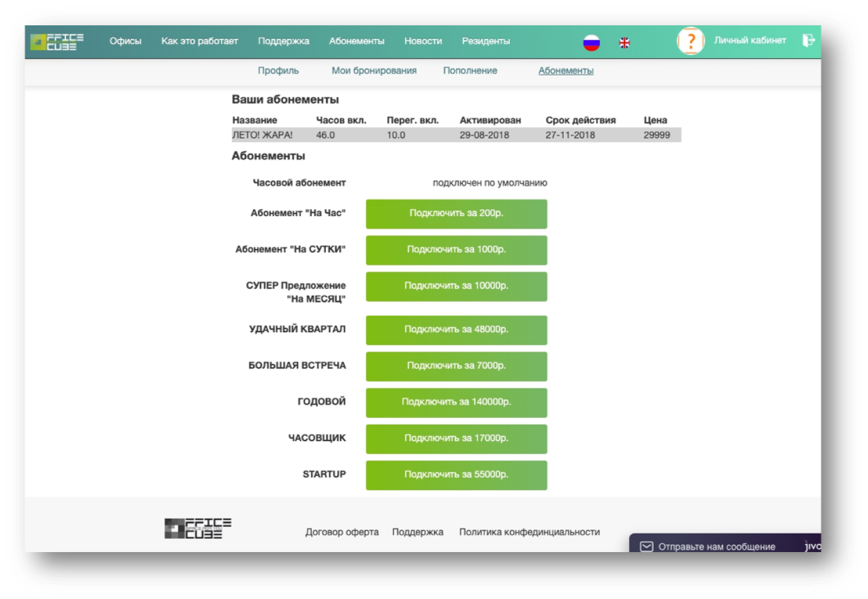Screen dimensions: 868x599
Task: Click the orange question mark help icon
Action: 691,41
